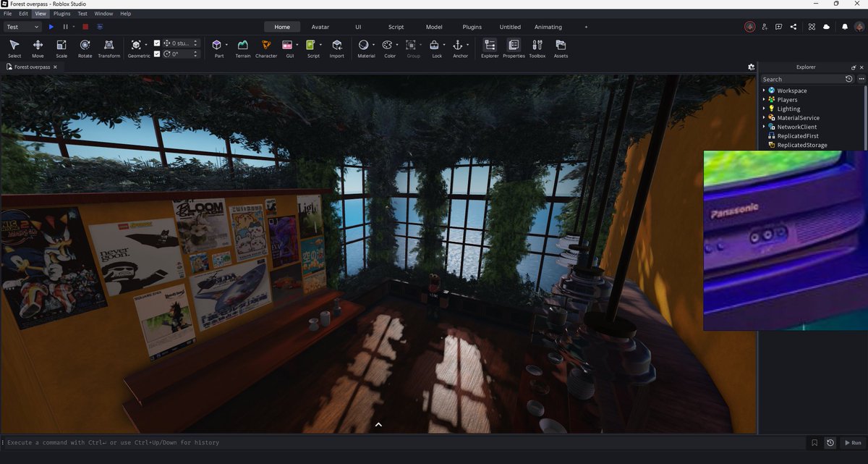Viewport: 868px width, 464px height.
Task: Click the collaborate add-person icon
Action: pos(765,27)
